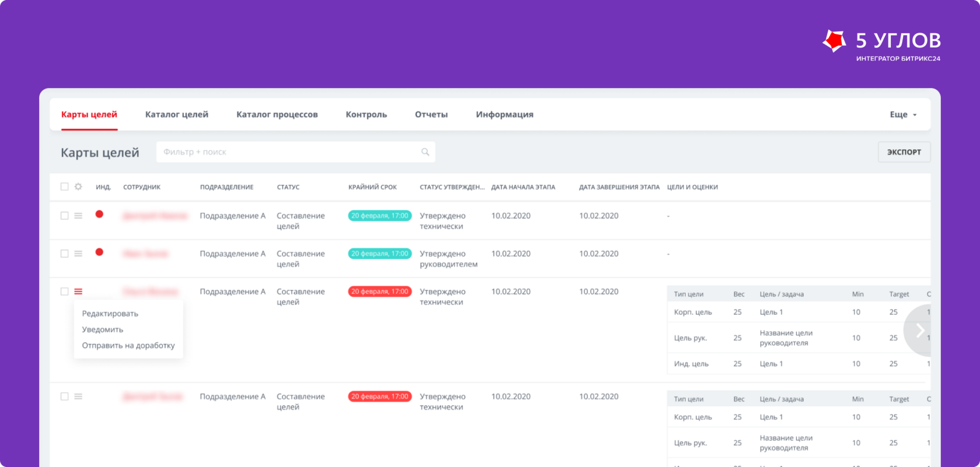The image size is (980, 467).
Task: Tick the checkbox of the first row
Action: click(x=64, y=216)
